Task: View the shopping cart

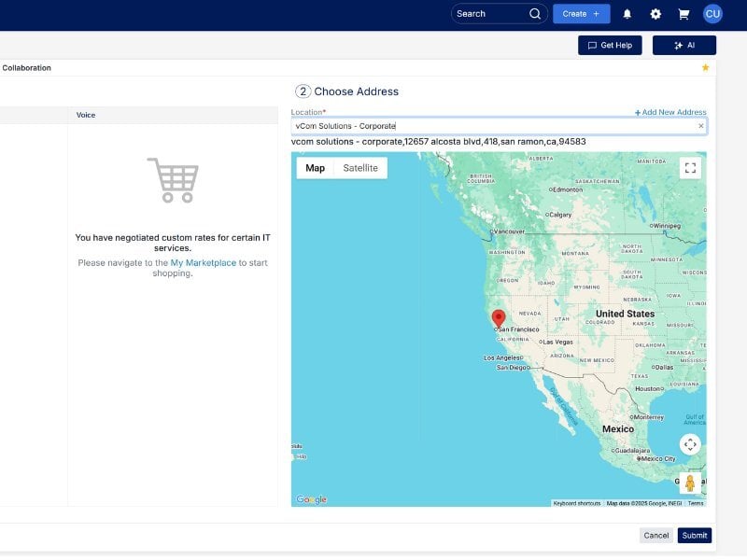Action: [x=683, y=13]
